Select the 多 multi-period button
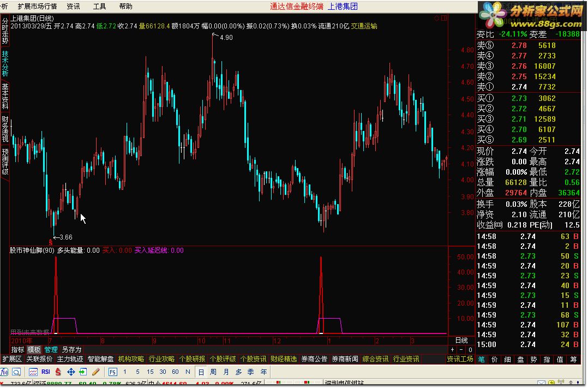This screenshot has height=388, width=588. tap(239, 372)
